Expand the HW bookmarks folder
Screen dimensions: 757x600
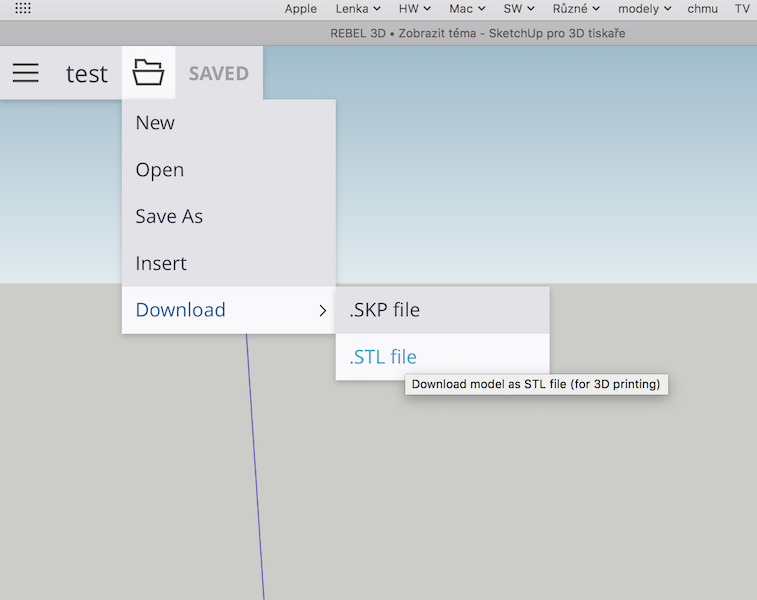(x=414, y=9)
